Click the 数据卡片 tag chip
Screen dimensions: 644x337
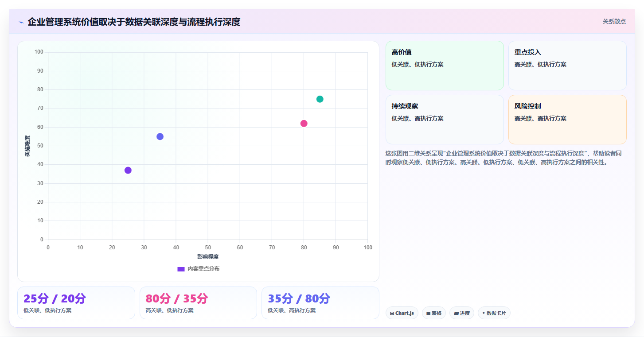pos(494,313)
